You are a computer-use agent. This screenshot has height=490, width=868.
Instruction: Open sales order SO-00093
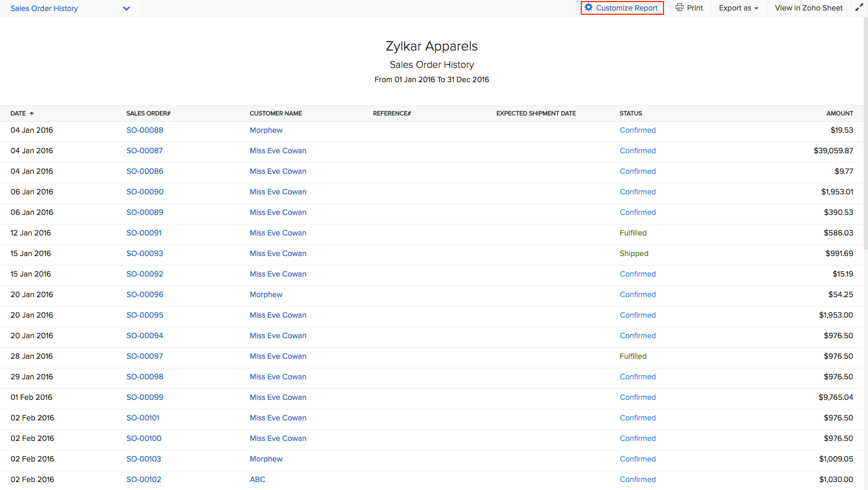point(145,253)
